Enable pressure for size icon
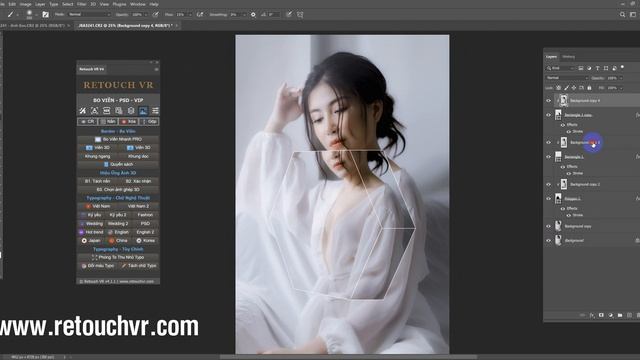The image size is (640, 360). pyautogui.click(x=289, y=14)
